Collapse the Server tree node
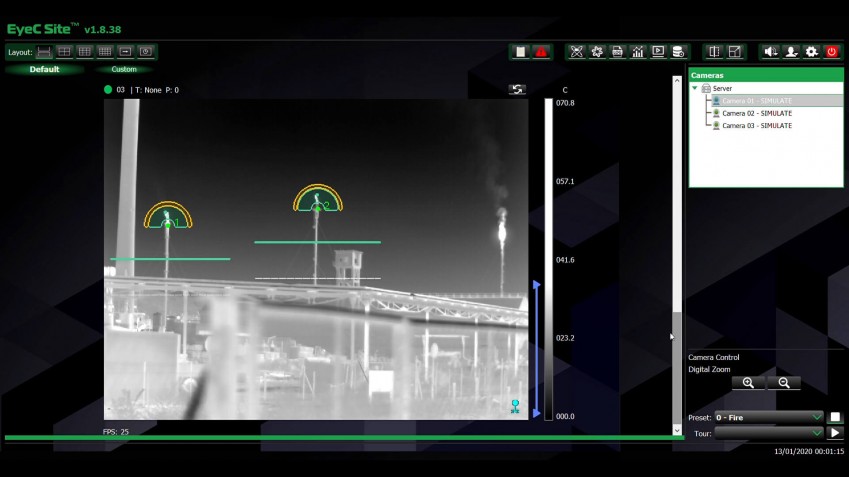The height and width of the screenshot is (477, 849). 695,88
